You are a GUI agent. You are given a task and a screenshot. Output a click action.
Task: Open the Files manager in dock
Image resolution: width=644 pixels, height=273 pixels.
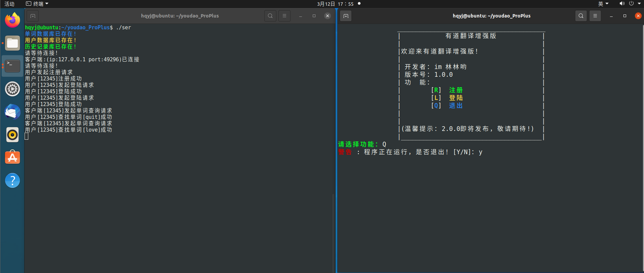coord(12,43)
